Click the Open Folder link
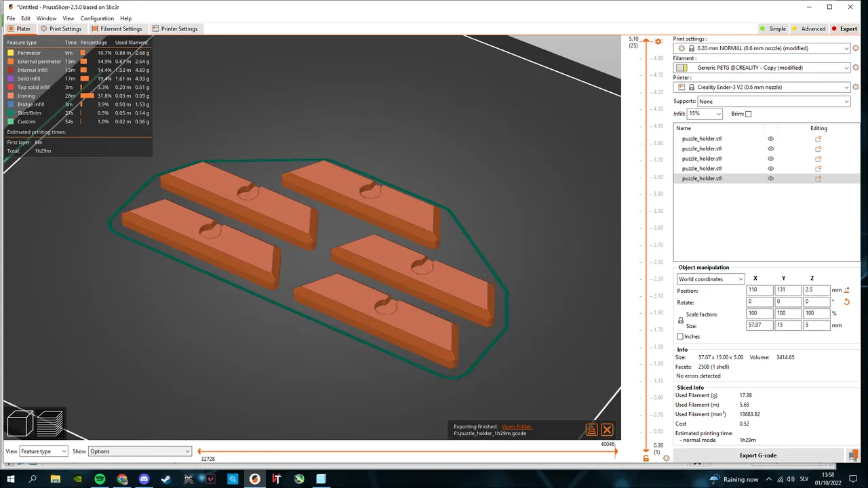The width and height of the screenshot is (868, 488). point(517,427)
